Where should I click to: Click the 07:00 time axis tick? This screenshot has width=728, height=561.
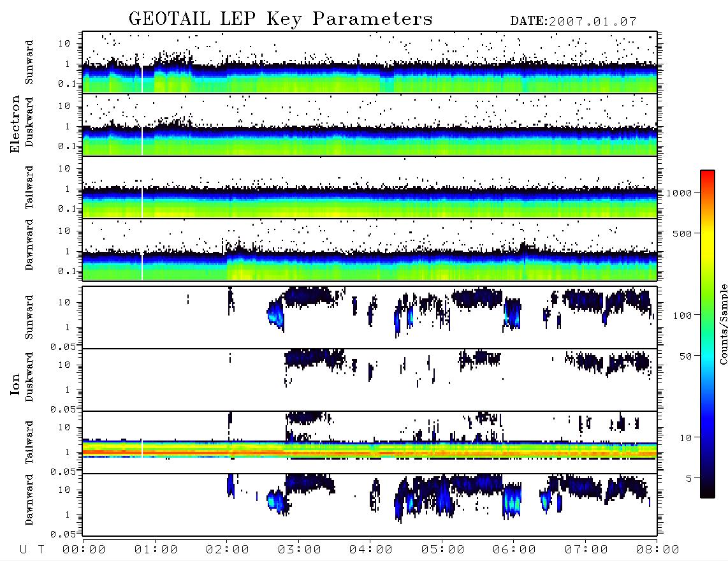pyautogui.click(x=586, y=550)
